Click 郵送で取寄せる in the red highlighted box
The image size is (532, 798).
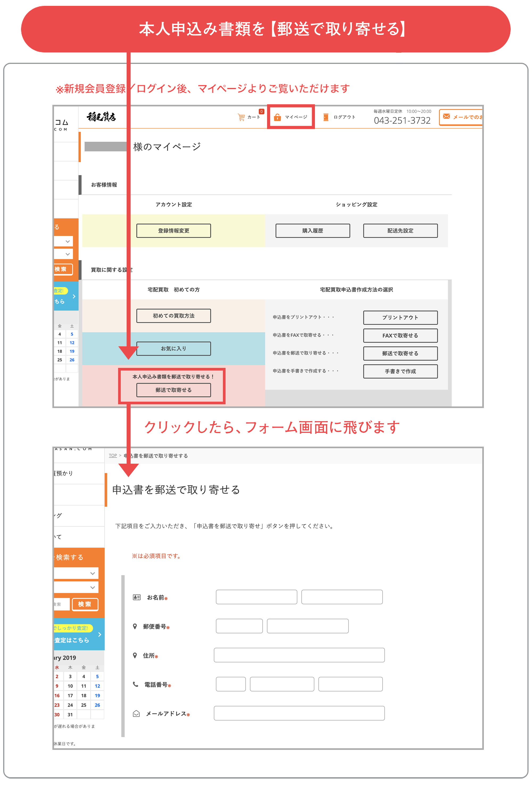coord(173,390)
